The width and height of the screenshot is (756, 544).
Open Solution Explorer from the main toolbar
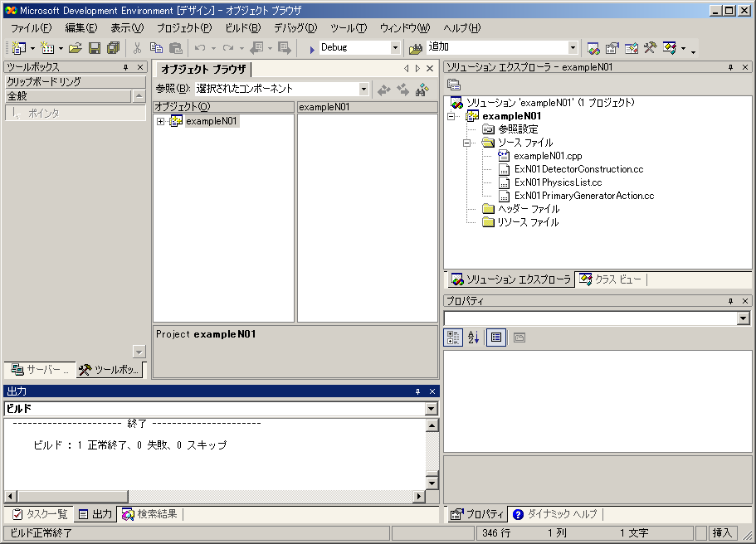click(593, 48)
